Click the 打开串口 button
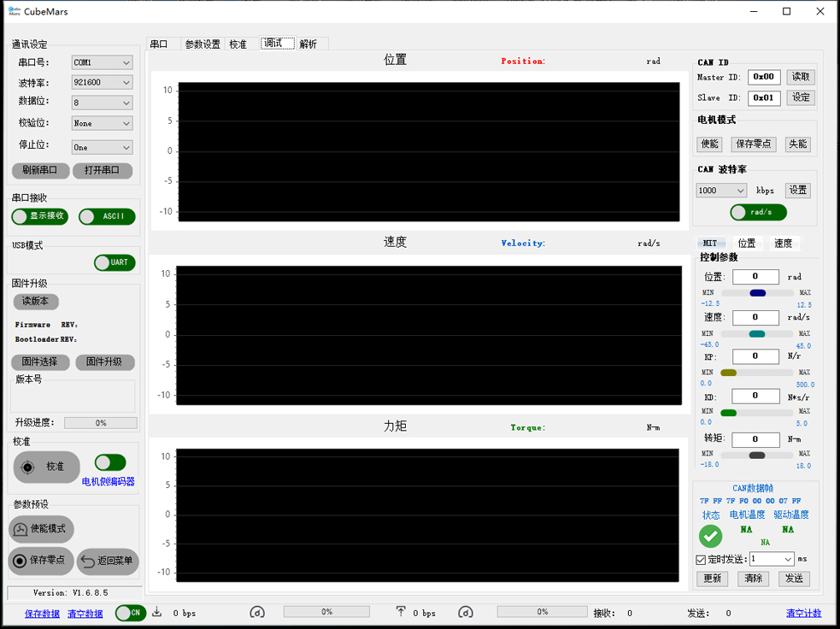840x629 pixels. [102, 170]
